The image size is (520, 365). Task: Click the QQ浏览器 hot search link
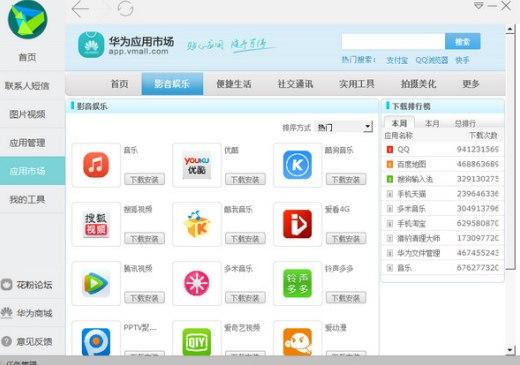coord(432,60)
